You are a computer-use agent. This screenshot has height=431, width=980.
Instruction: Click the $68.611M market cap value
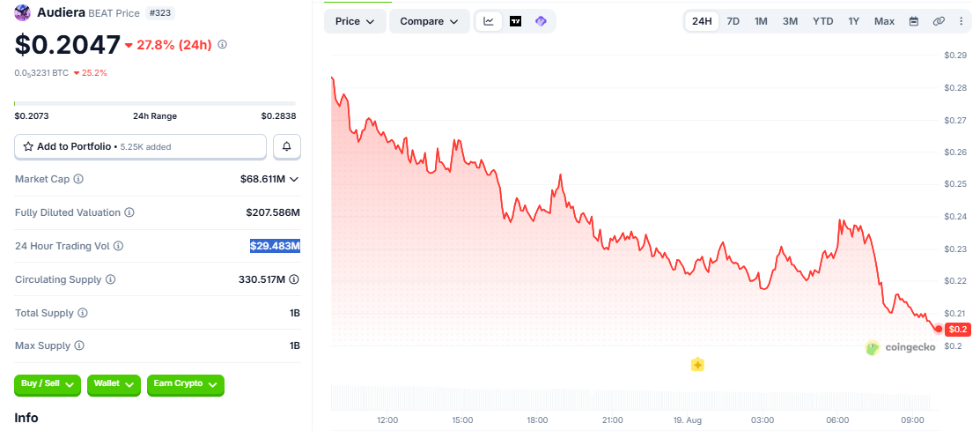pyautogui.click(x=262, y=180)
